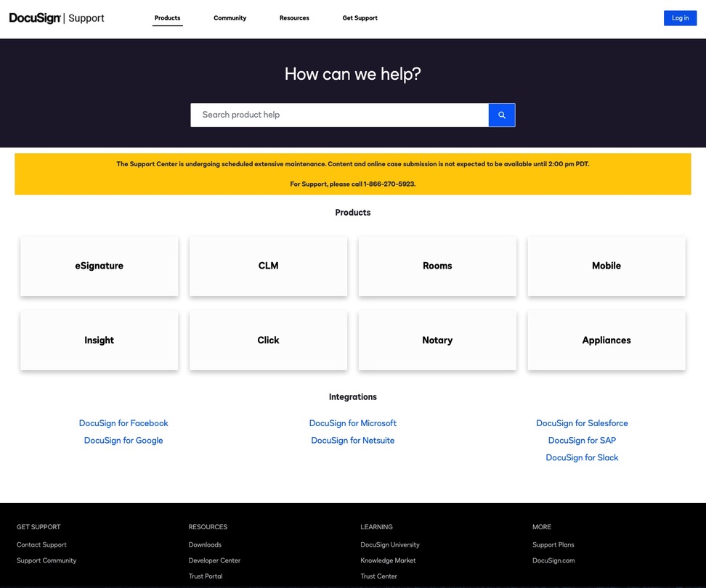Open the eSignature product card

click(99, 266)
